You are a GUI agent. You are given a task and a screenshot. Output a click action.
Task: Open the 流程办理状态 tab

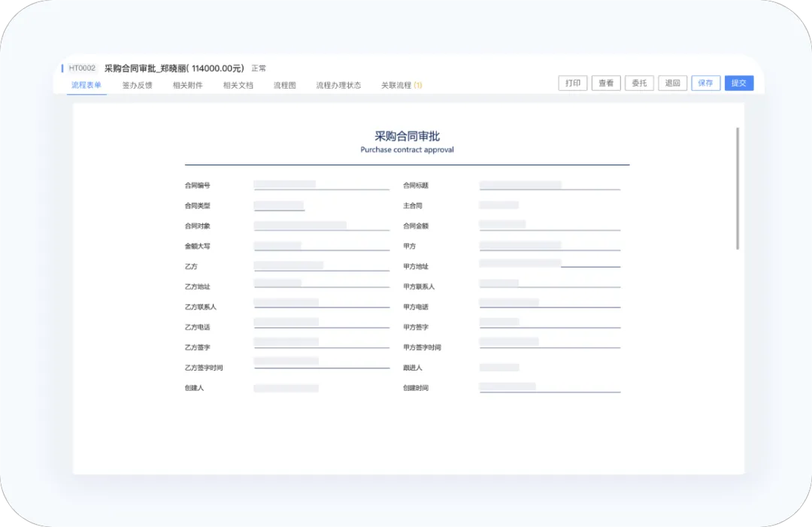point(338,85)
